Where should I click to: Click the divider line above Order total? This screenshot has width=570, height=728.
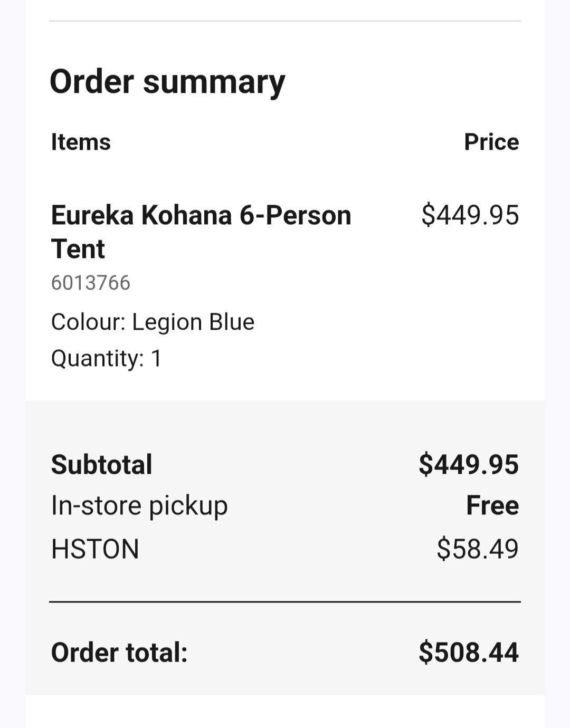click(285, 601)
